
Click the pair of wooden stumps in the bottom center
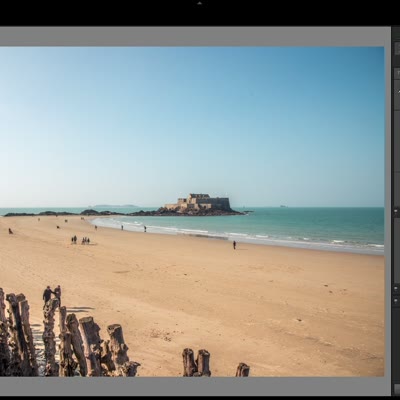pos(197,363)
